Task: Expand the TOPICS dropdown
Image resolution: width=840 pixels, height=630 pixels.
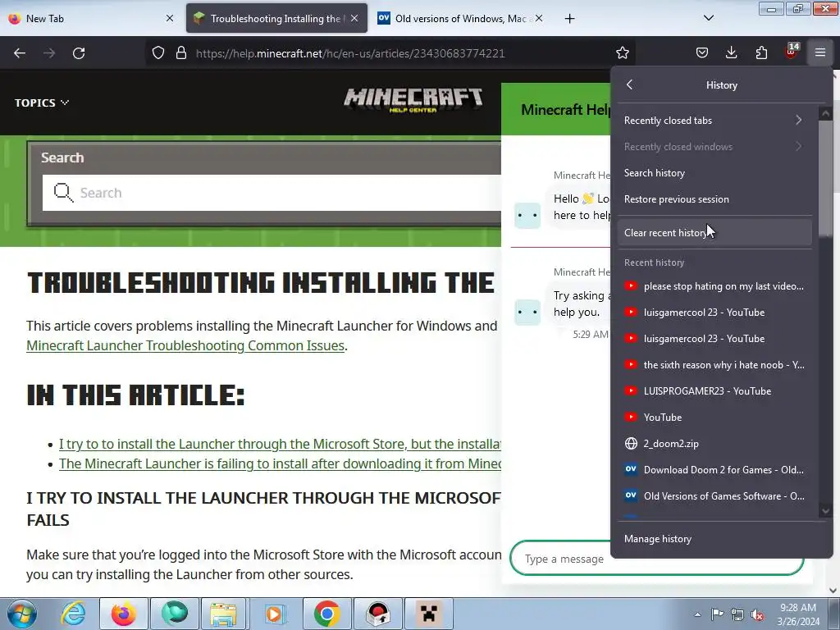Action: pyautogui.click(x=42, y=103)
